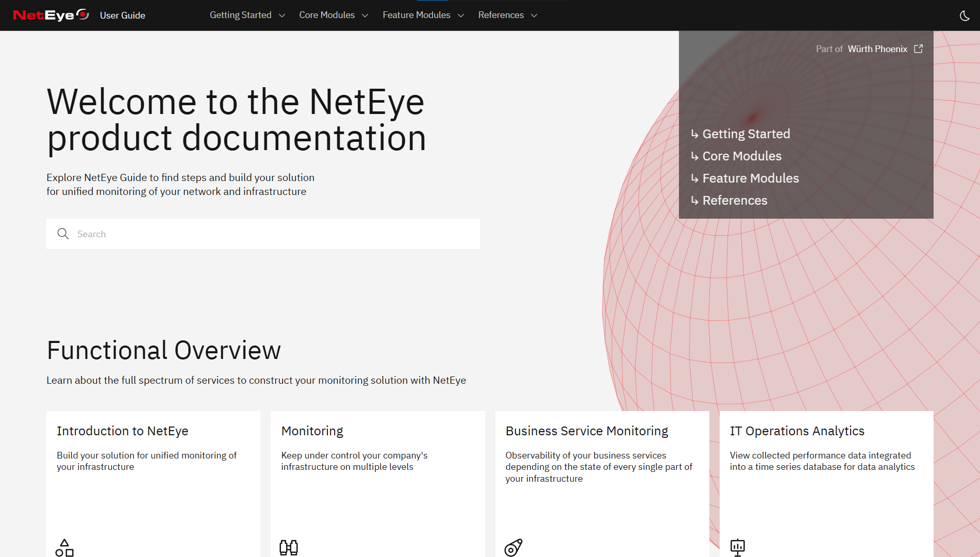Open IT Operations Analytics card title
Screen dimensions: 980x557
[797, 431]
